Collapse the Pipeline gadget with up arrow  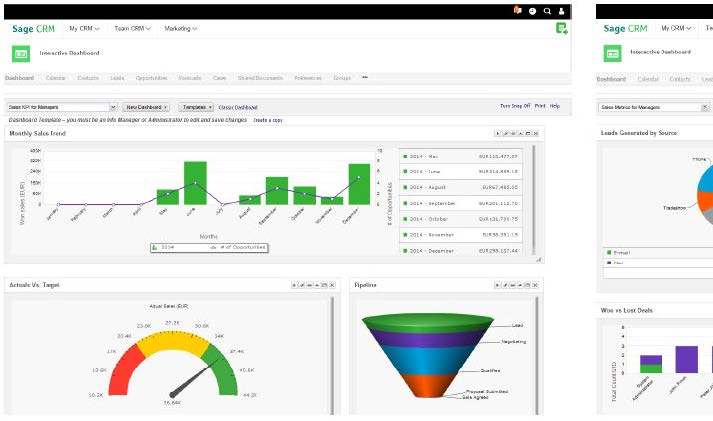520,285
